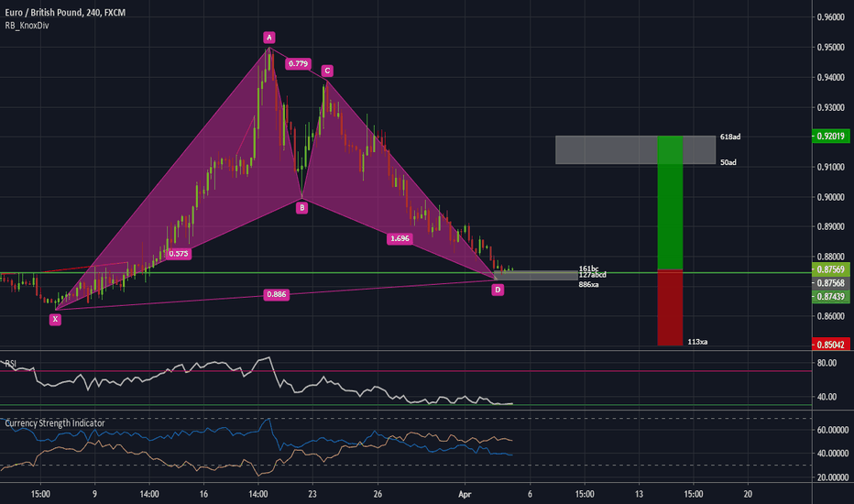The height and width of the screenshot is (504, 854).
Task: Click the Currency Strength Indicator label
Action: click(x=54, y=422)
